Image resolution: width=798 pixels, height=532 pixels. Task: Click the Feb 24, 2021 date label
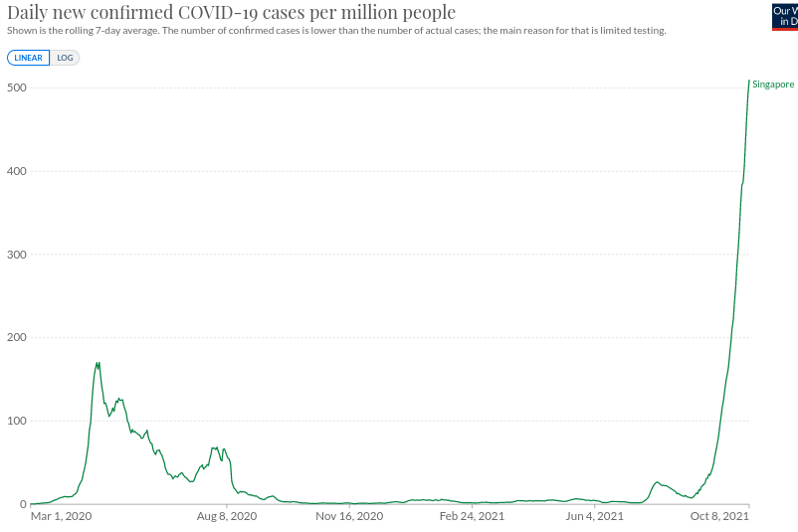coord(472,516)
